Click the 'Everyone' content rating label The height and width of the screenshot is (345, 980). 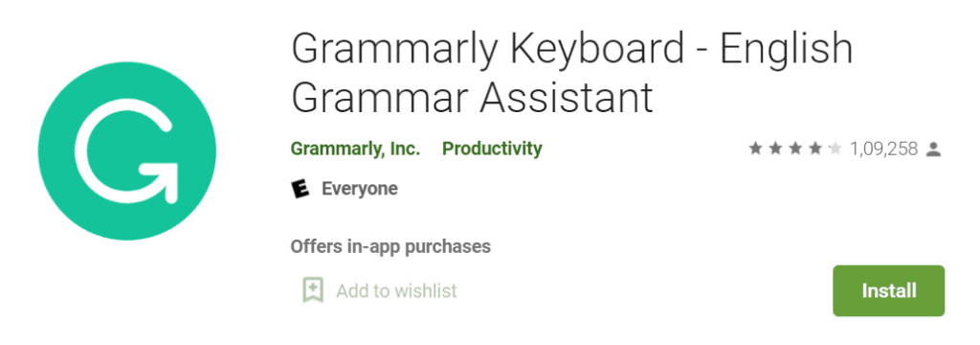click(360, 188)
